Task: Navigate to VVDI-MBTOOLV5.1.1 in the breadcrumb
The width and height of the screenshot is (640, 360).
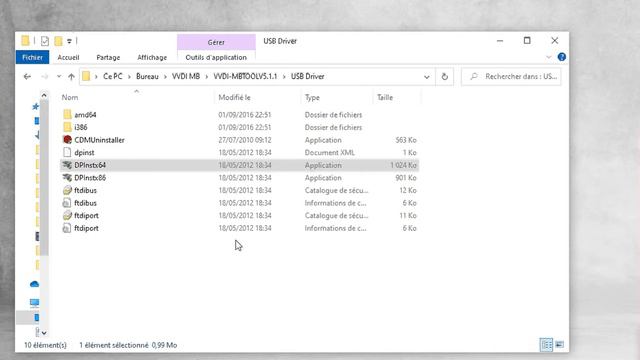Action: (245, 77)
